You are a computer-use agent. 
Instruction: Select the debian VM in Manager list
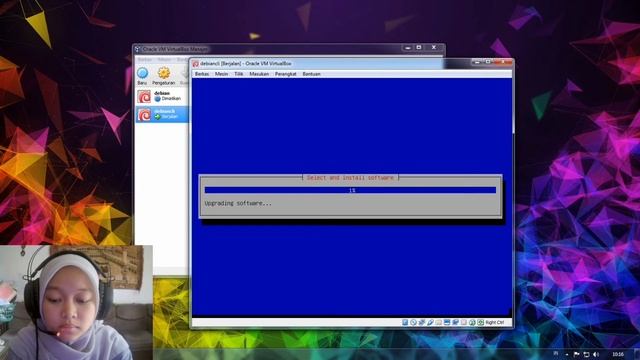coord(162,96)
